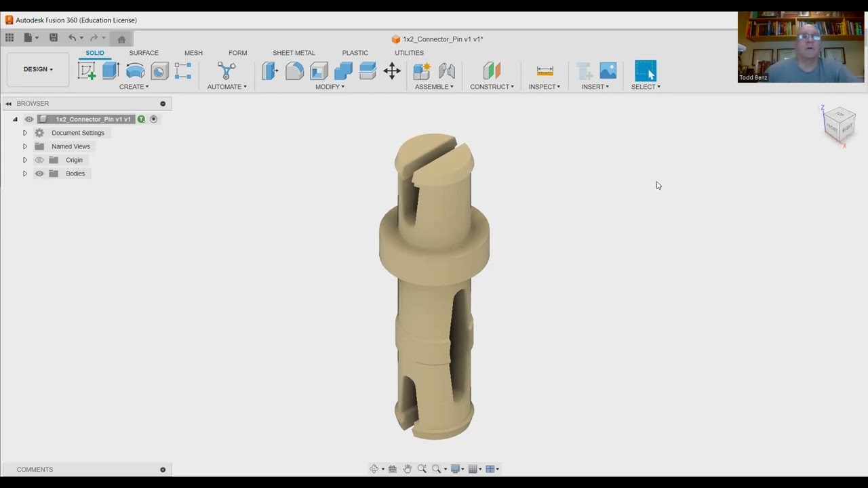Click the BROWSER panel options dot
This screenshot has width=868, height=488.
click(163, 104)
